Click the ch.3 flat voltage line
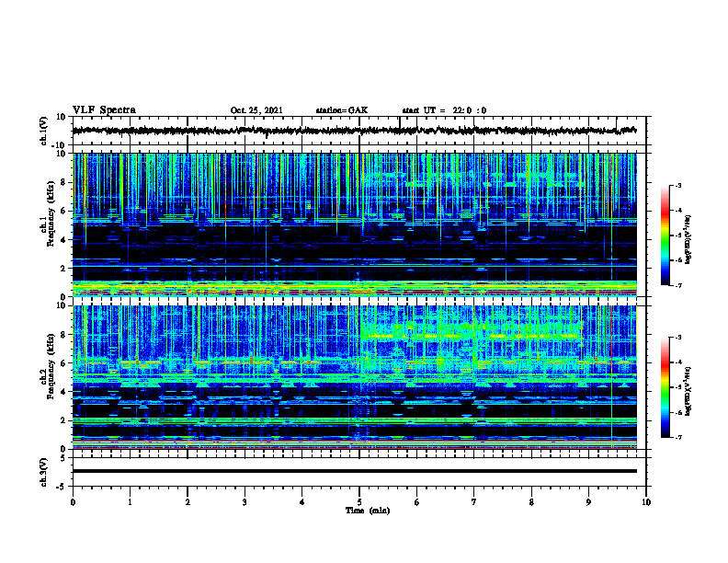Viewport: 728px width, 563px height. (x=354, y=471)
